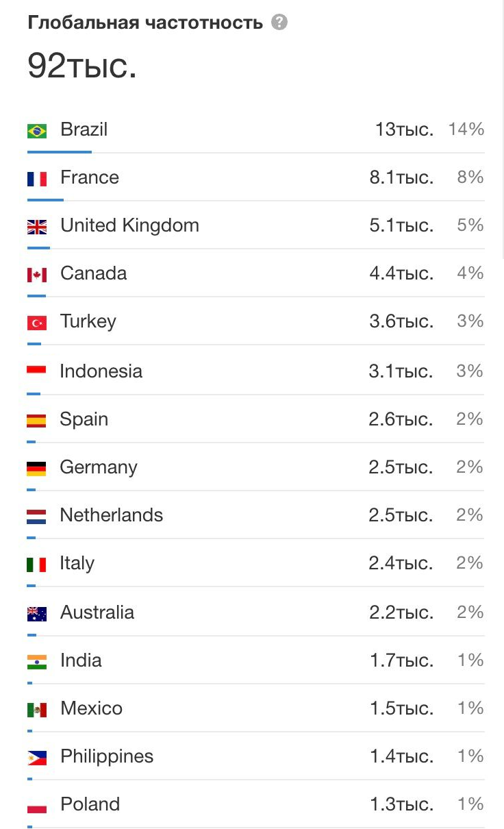Click the Australia flag icon
The height and width of the screenshot is (829, 504).
tap(36, 613)
